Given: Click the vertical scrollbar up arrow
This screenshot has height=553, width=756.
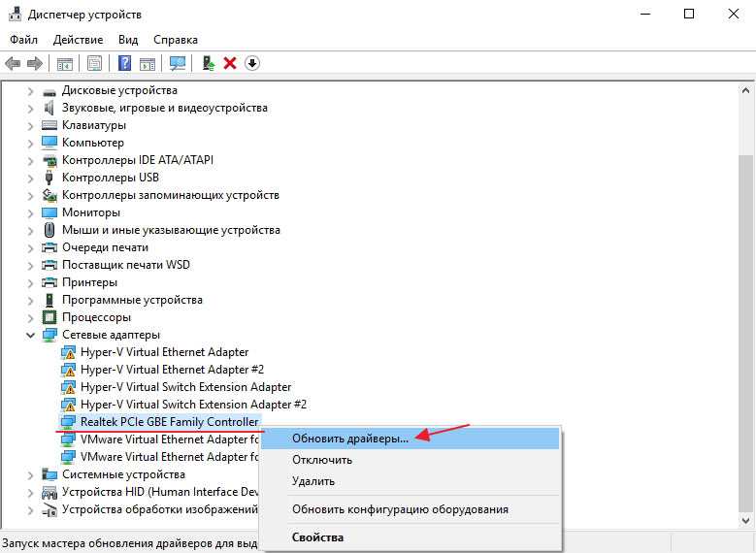Looking at the screenshot, I should (746, 90).
